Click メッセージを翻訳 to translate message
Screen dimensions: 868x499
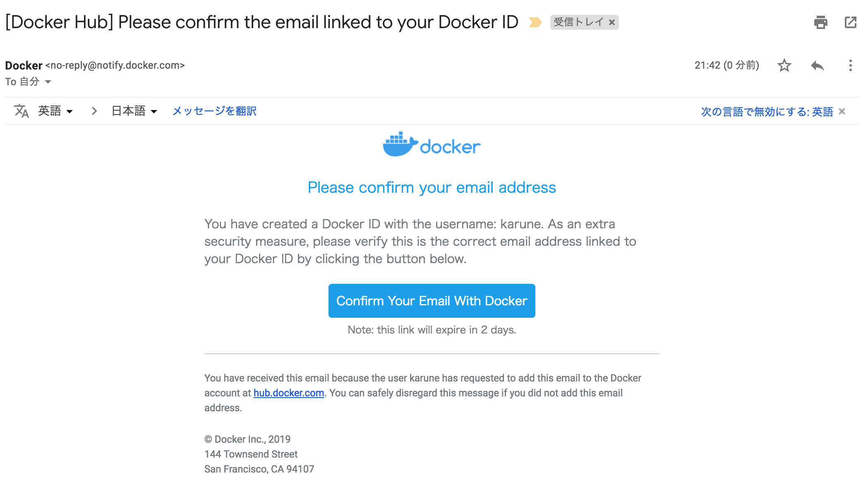click(214, 111)
